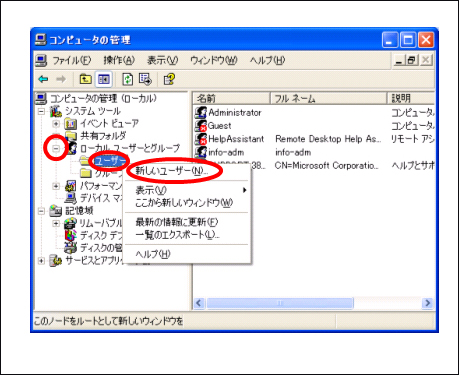Image resolution: width=459 pixels, height=375 pixels.
Task: Click full name 'Remote Desktop Help As..'
Action: [328, 139]
